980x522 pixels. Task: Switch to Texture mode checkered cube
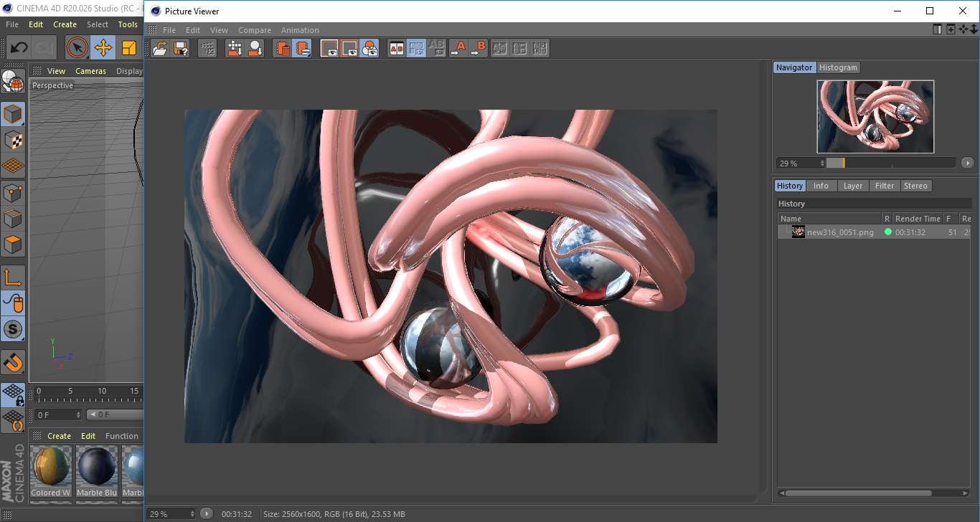pyautogui.click(x=13, y=140)
